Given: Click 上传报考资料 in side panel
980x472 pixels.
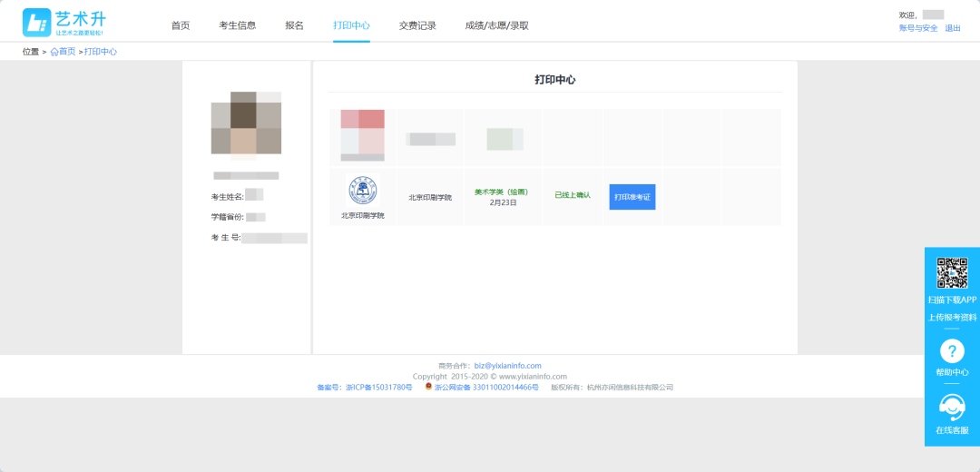Looking at the screenshot, I should pyautogui.click(x=952, y=317).
